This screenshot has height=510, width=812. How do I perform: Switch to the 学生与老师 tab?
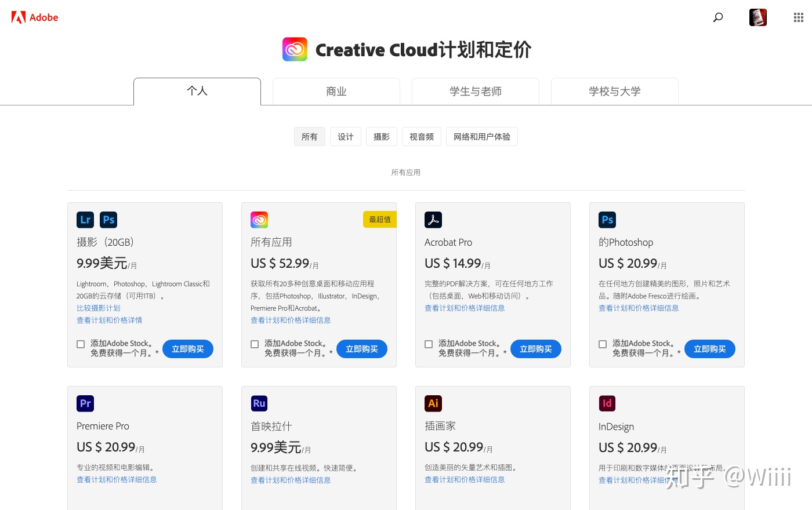pyautogui.click(x=476, y=92)
